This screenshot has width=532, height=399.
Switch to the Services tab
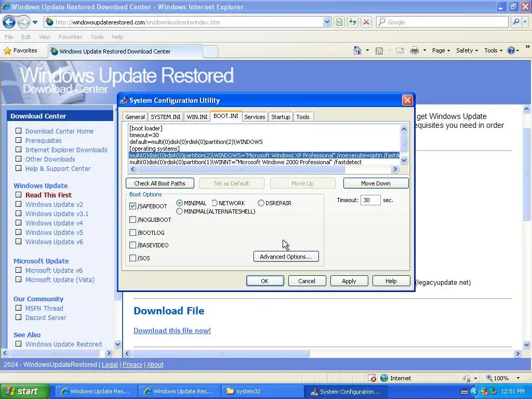click(255, 117)
